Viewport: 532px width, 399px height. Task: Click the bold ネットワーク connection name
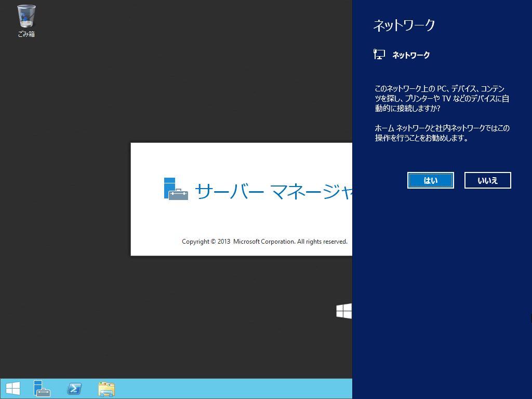[411, 55]
